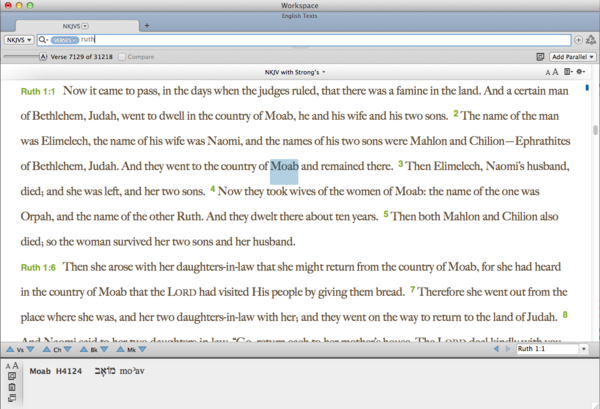Expand the NKJV with Strong's title menu

[300, 73]
